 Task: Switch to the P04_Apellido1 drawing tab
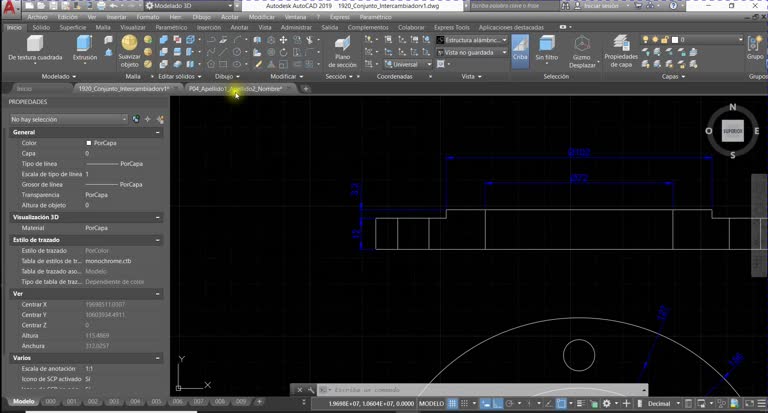click(235, 89)
